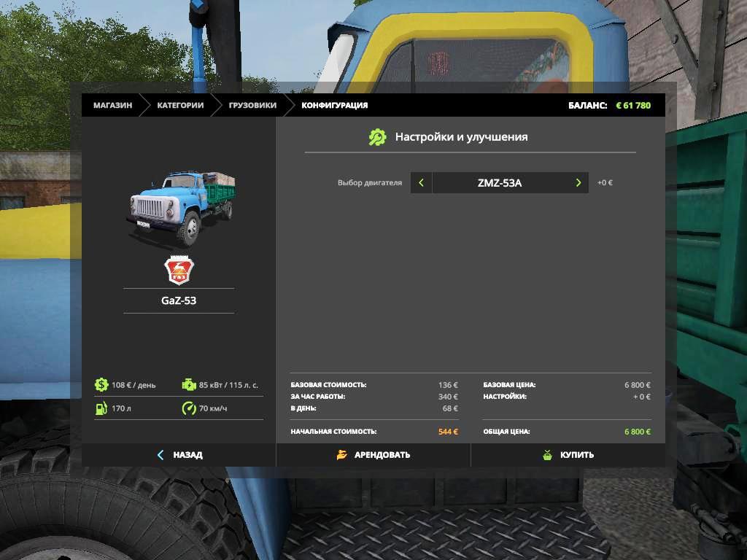Click the engine power icon
The image size is (747, 560).
pyautogui.click(x=188, y=385)
